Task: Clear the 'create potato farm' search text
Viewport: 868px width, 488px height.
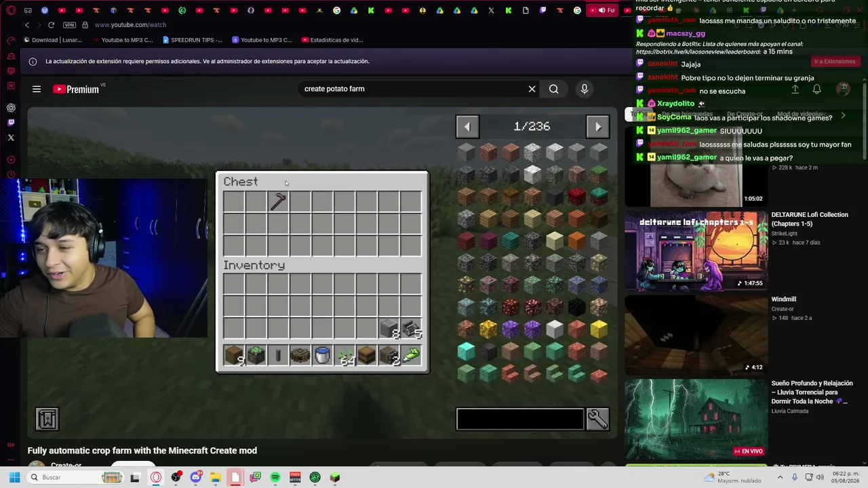Action: [x=532, y=89]
